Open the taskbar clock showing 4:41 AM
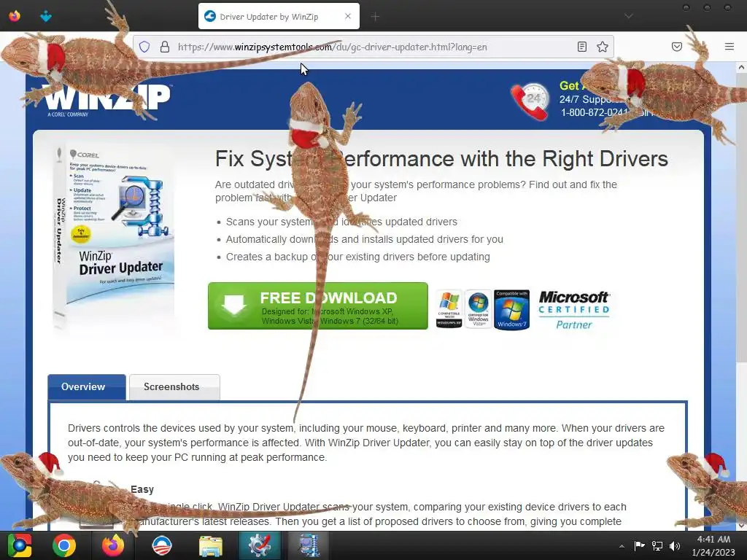 pos(713,545)
